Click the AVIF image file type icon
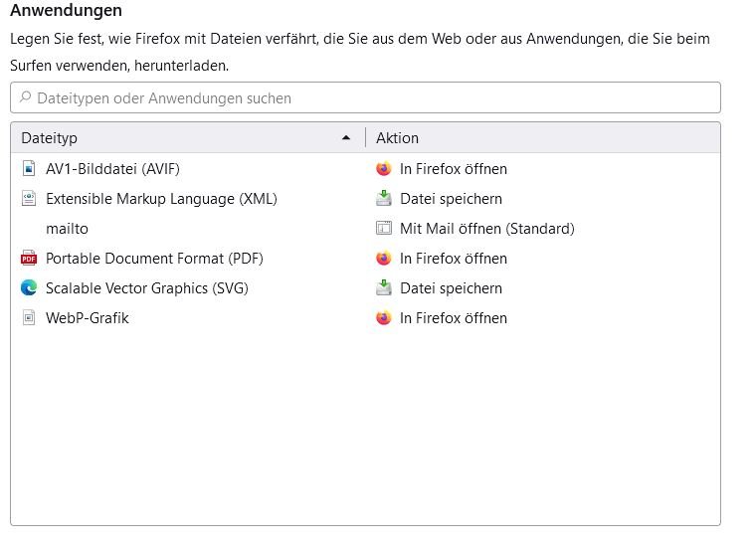 coord(29,169)
